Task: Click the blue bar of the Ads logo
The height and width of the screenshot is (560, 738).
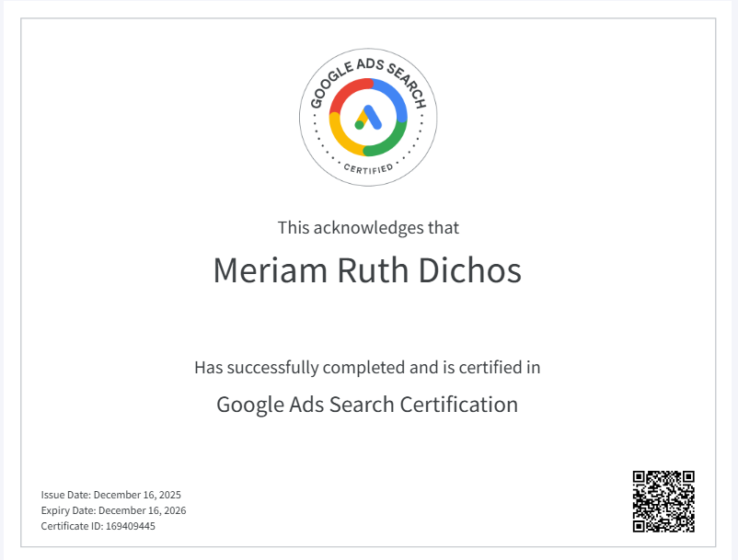Action: [373, 117]
